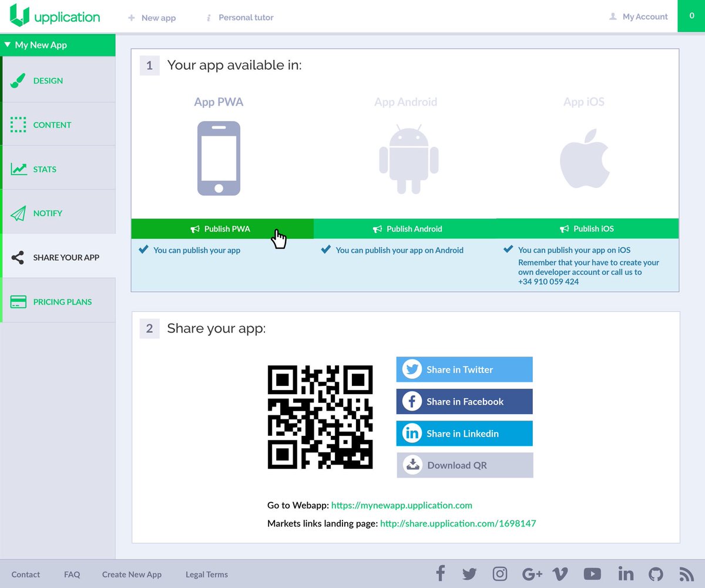The image size is (705, 588).
Task: Open Legal Terms in footer
Action: coord(207,574)
